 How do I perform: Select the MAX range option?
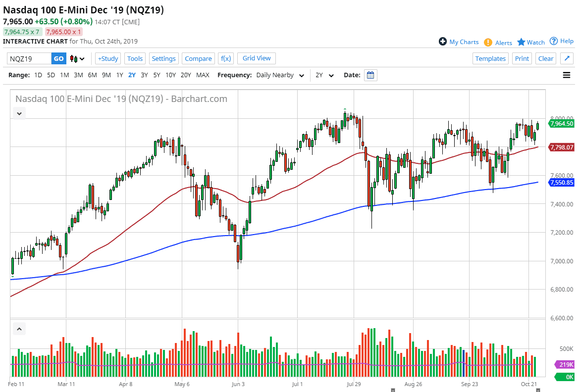tap(203, 75)
